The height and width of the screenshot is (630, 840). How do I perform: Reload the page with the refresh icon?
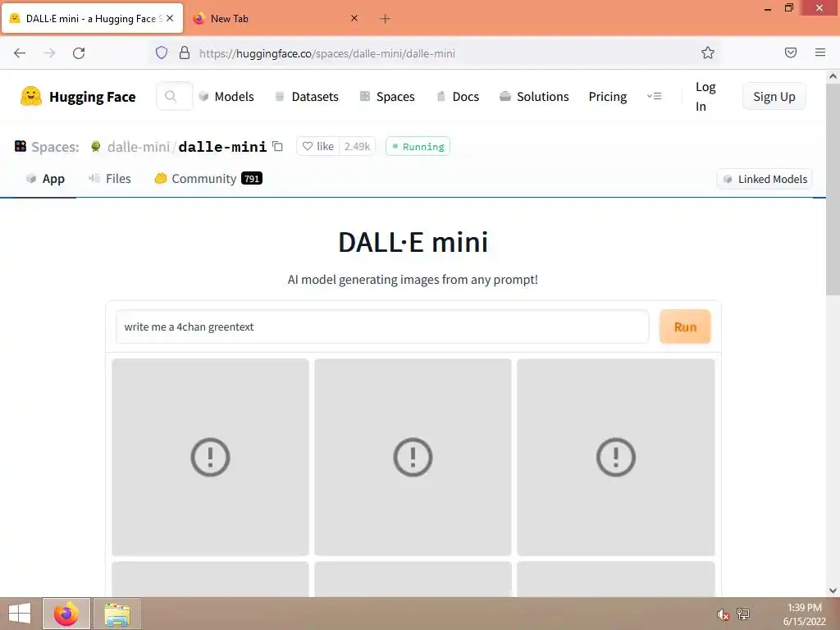click(x=79, y=53)
